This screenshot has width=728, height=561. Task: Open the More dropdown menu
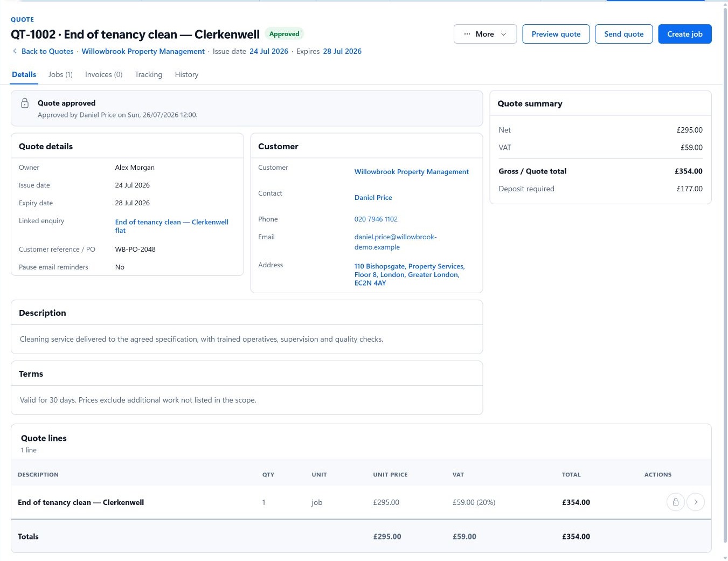point(485,34)
